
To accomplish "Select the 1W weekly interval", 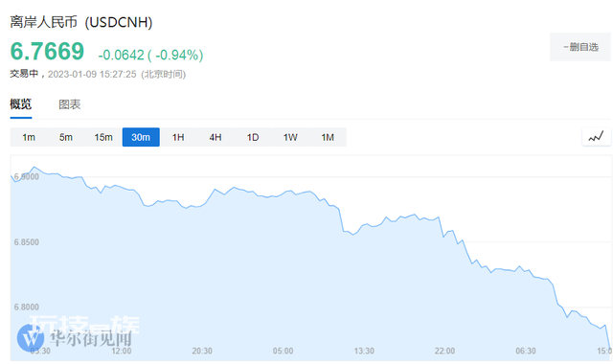I will (x=290, y=137).
